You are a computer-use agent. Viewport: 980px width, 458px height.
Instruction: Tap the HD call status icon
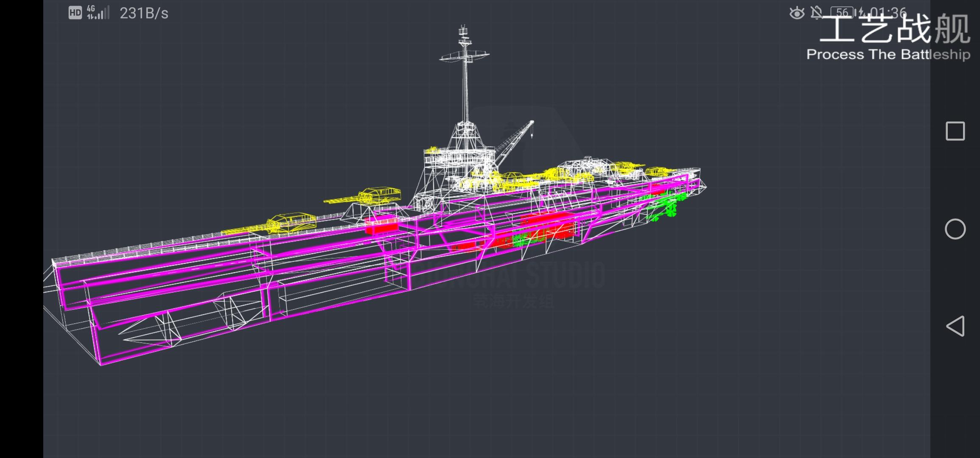(x=75, y=13)
